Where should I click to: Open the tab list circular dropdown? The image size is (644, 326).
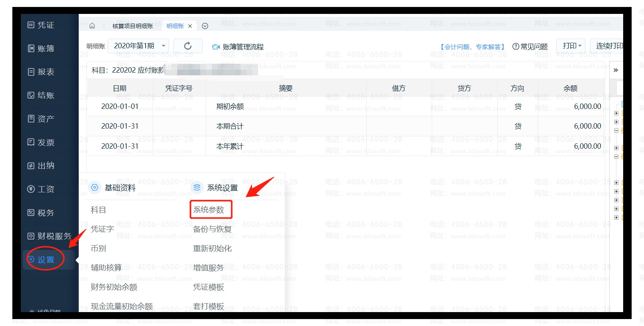pyautogui.click(x=205, y=26)
